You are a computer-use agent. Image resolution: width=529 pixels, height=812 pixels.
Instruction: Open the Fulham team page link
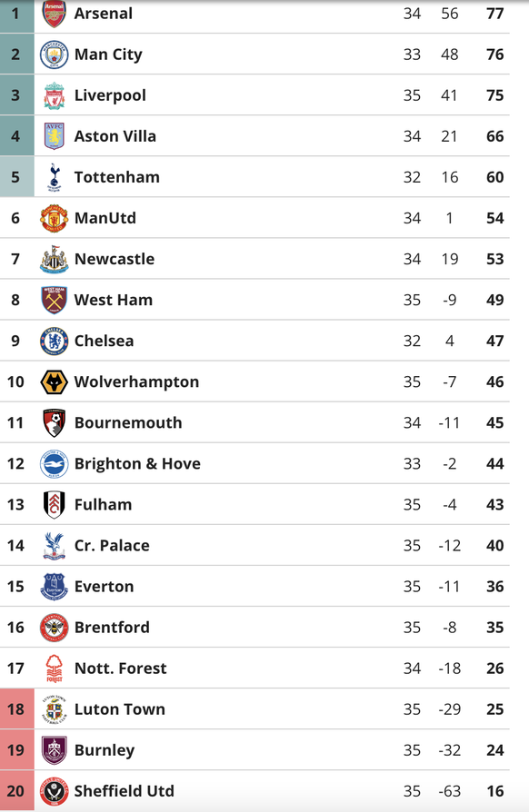coord(103,504)
